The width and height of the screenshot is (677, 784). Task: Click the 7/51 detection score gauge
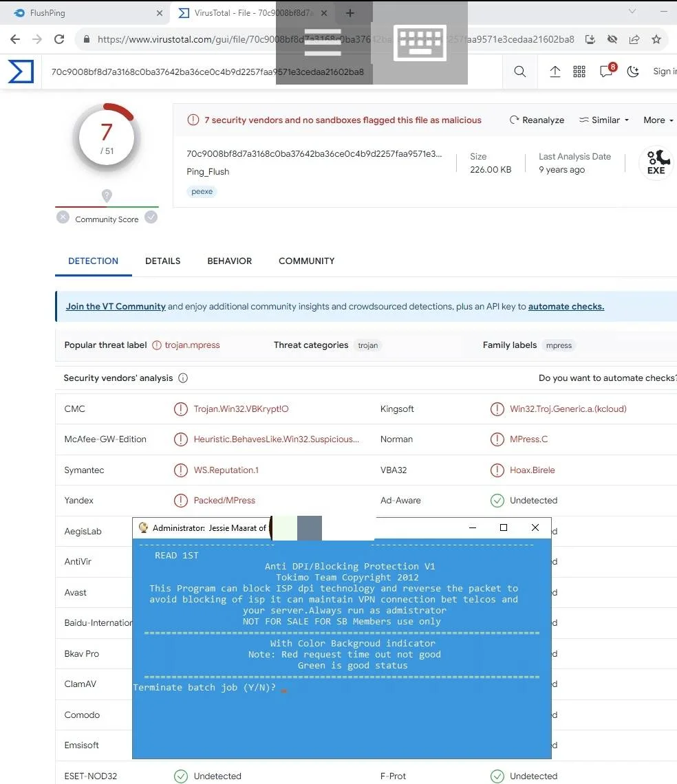pyautogui.click(x=107, y=138)
